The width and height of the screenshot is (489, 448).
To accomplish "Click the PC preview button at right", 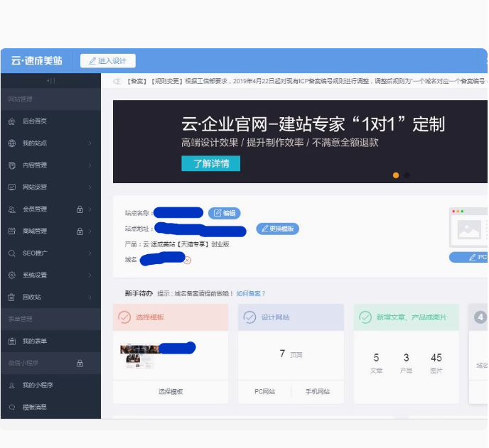I will click(x=468, y=257).
